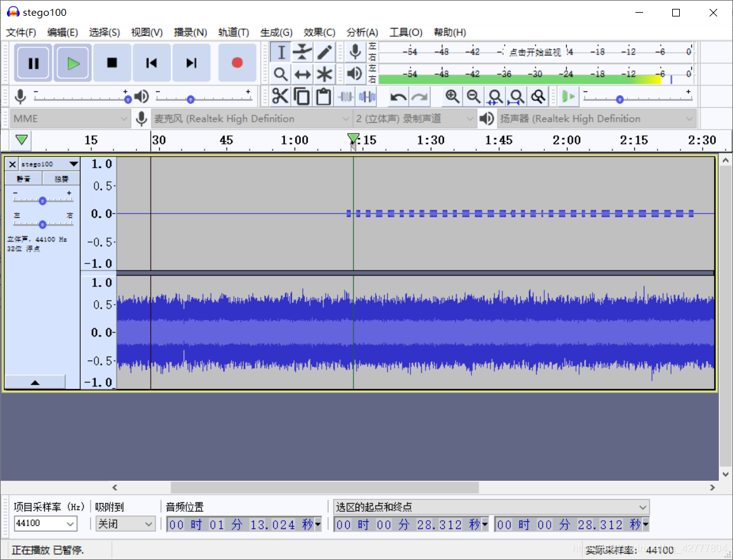Image resolution: width=733 pixels, height=560 pixels.
Task: Click the timeline pinned play head triangle button
Action: point(21,140)
